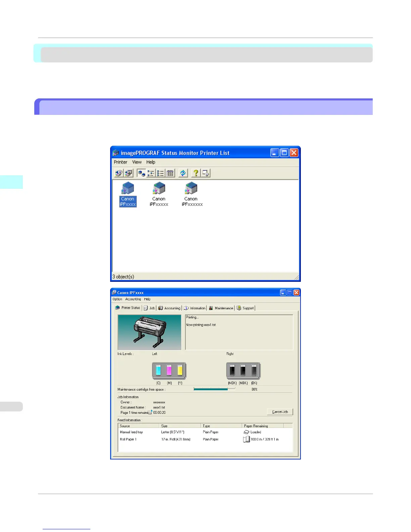The image size is (411, 532).
Task: Open Help menu in Canon iPFxxxx window
Action: [147, 299]
